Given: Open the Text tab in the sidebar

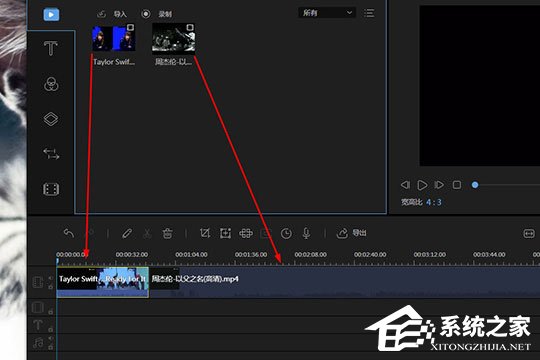Looking at the screenshot, I should click(51, 48).
